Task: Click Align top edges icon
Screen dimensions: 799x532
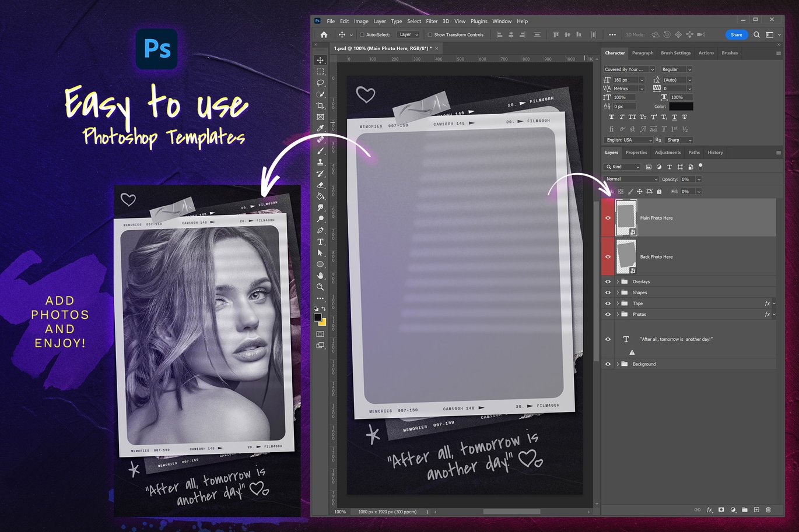Action: click(x=555, y=35)
